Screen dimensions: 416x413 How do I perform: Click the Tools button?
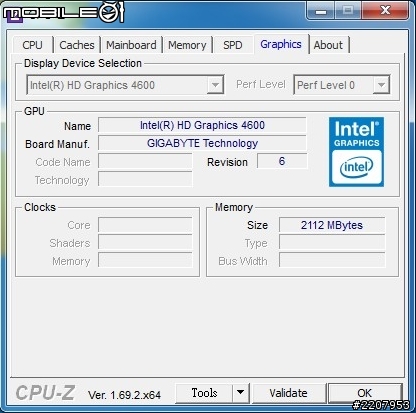click(204, 393)
